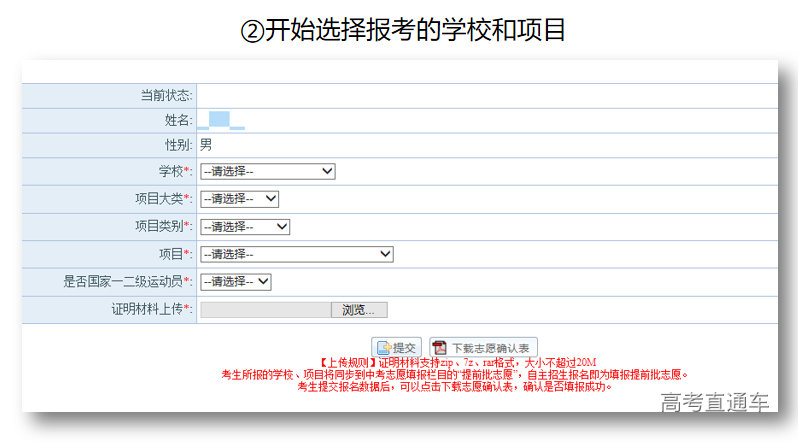This screenshot has height=442, width=798.
Task: Click the PDF icon beside 下载志愿确认表
Action: tap(439, 348)
